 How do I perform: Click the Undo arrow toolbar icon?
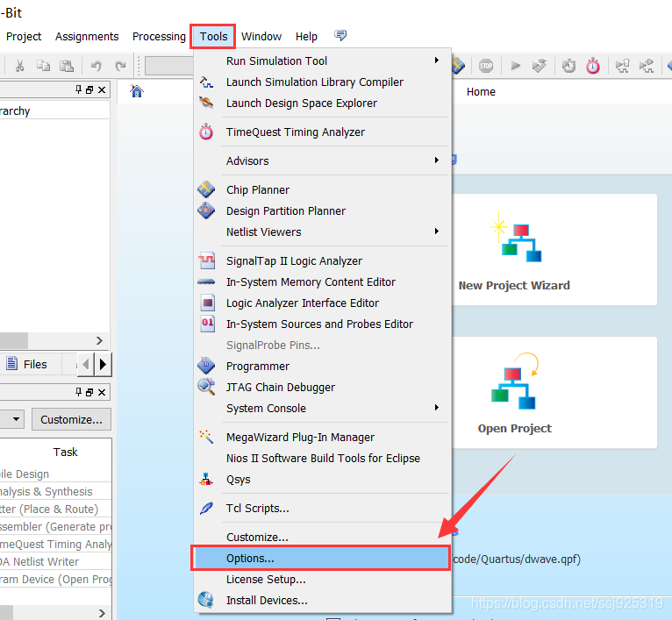coord(96,66)
